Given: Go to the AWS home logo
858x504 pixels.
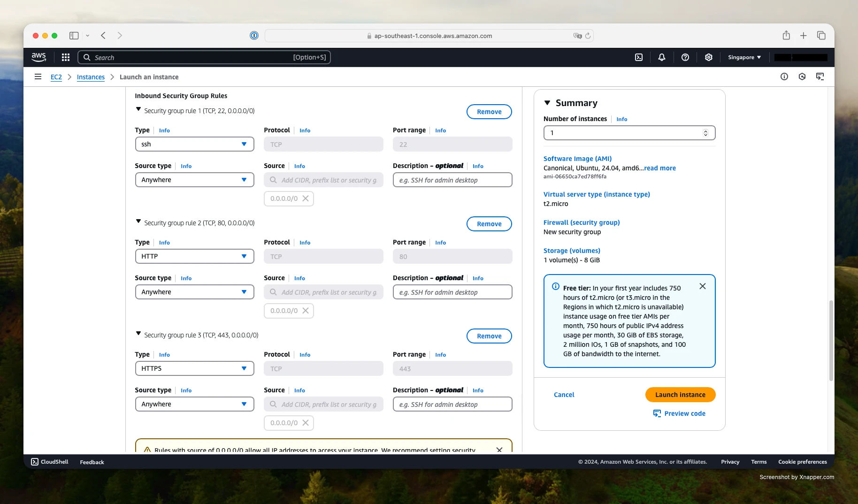Looking at the screenshot, I should [x=38, y=57].
